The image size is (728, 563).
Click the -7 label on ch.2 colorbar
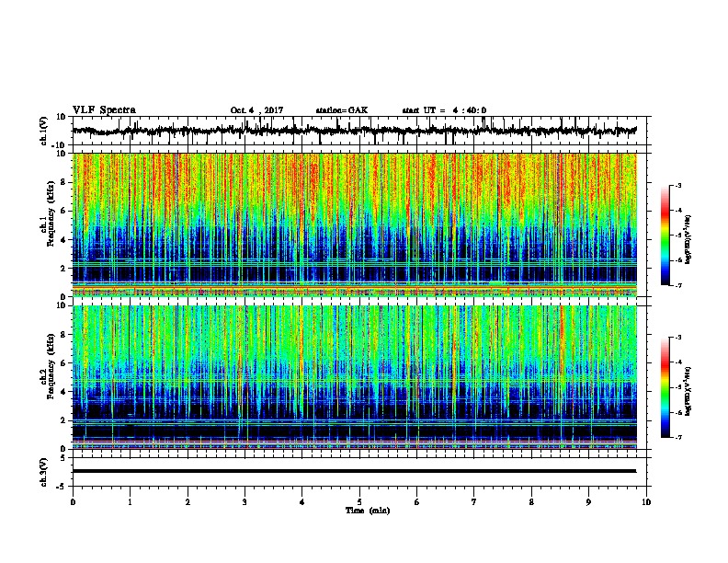click(x=677, y=437)
